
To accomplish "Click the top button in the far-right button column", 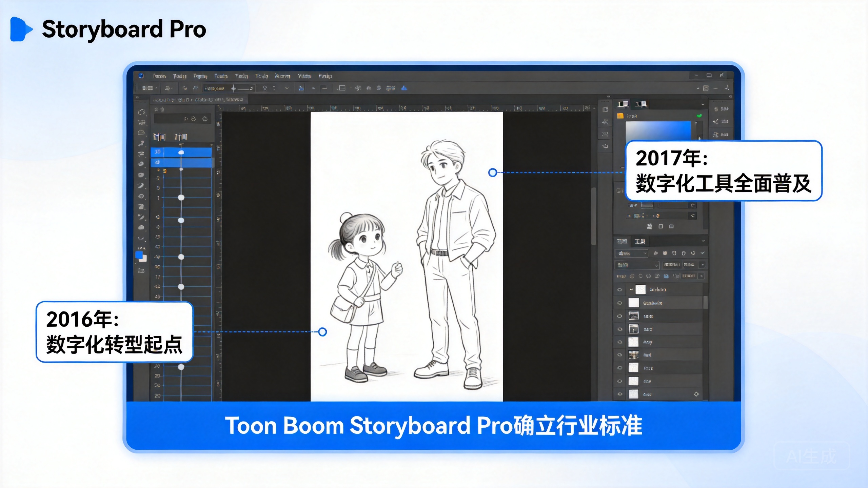I will [x=721, y=109].
